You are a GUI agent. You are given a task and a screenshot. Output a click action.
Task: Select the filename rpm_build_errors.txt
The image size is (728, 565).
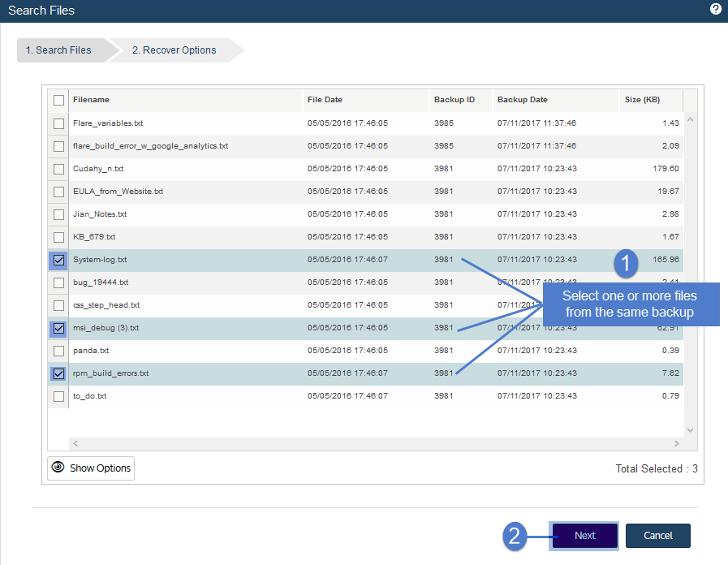[110, 373]
